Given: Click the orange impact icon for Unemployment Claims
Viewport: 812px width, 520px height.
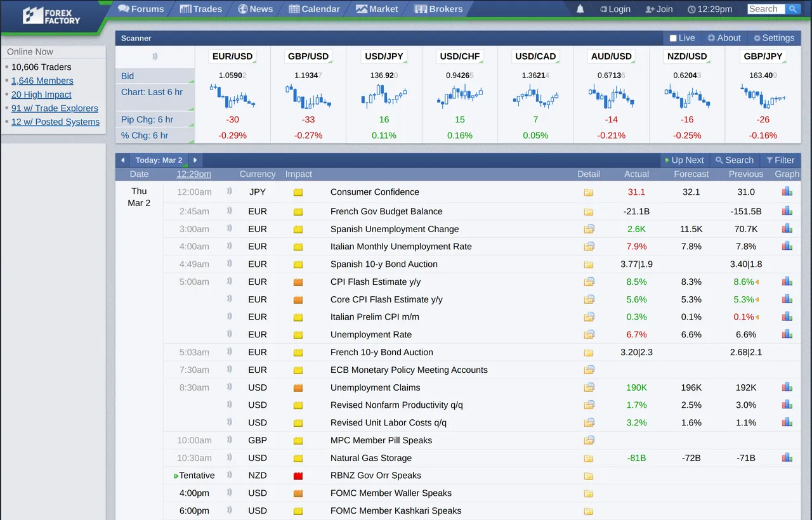Looking at the screenshot, I should coord(298,387).
